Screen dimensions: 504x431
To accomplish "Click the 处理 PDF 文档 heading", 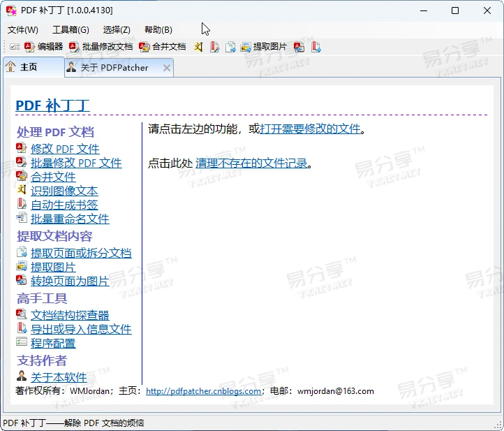I will point(55,132).
